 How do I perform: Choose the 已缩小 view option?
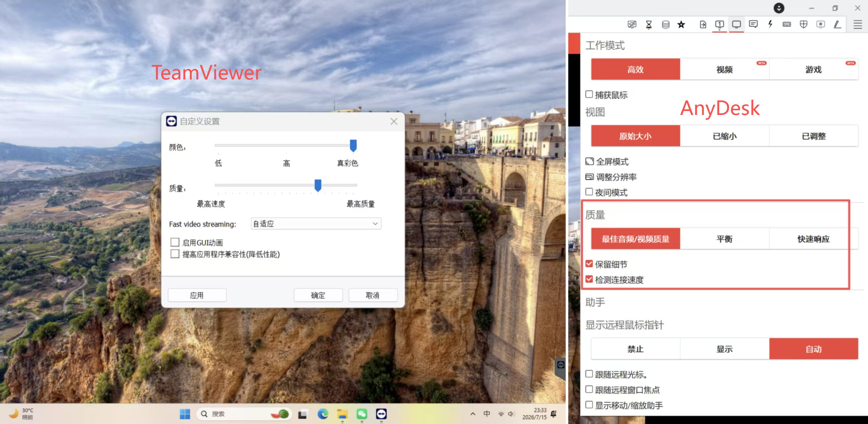click(724, 136)
